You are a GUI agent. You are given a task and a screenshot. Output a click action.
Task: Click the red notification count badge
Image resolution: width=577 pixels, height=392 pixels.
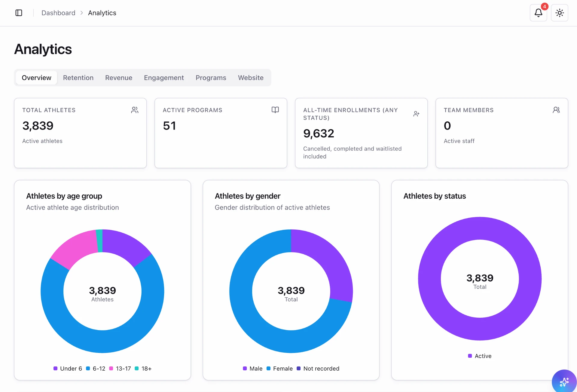point(544,6)
